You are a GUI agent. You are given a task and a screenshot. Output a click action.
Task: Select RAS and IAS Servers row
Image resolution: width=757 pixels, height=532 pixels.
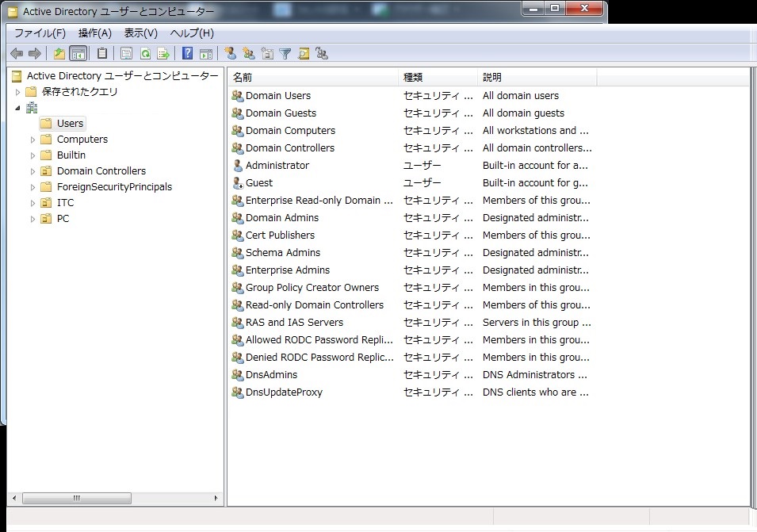[412, 322]
